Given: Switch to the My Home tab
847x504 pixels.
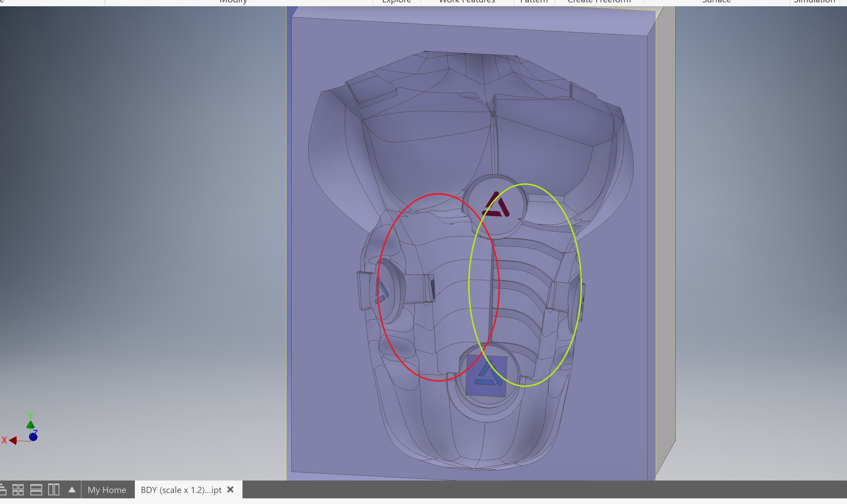Looking at the screenshot, I should coord(107,490).
